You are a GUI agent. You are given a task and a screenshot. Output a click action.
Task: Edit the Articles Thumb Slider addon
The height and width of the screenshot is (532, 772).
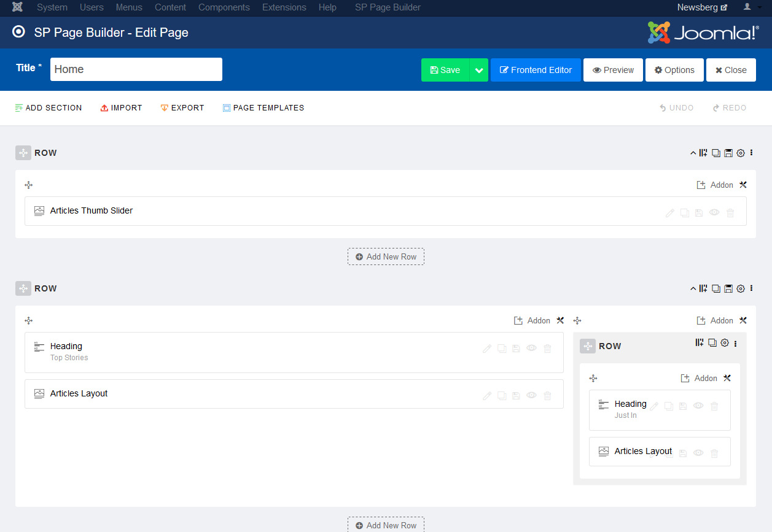(670, 213)
